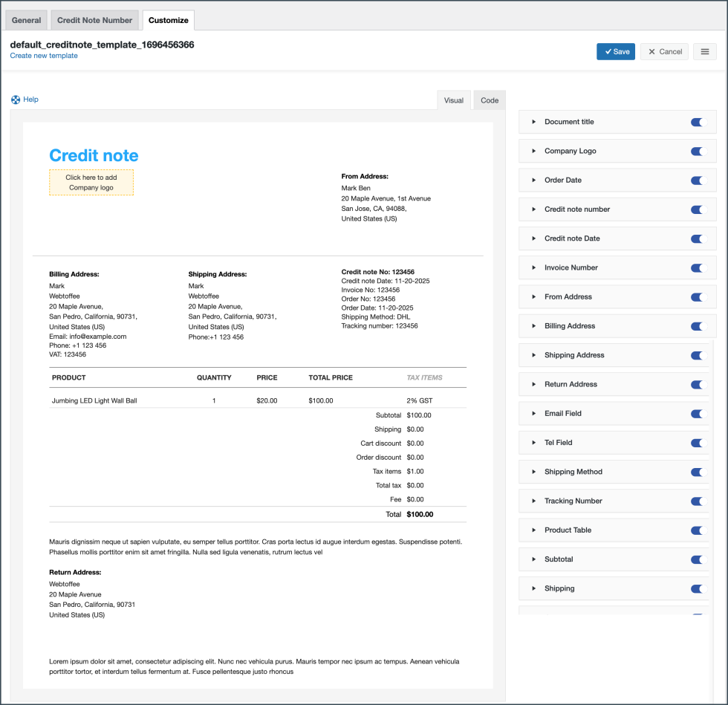Expand the Shipping section arrow
Image resolution: width=728 pixels, height=705 pixels.
[x=534, y=588]
